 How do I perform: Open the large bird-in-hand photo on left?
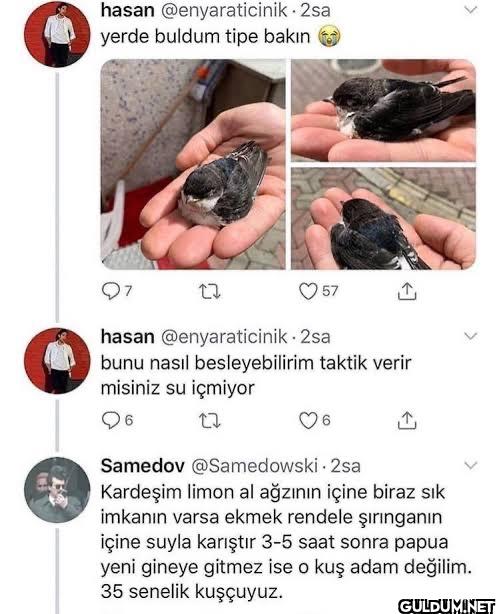point(193,164)
